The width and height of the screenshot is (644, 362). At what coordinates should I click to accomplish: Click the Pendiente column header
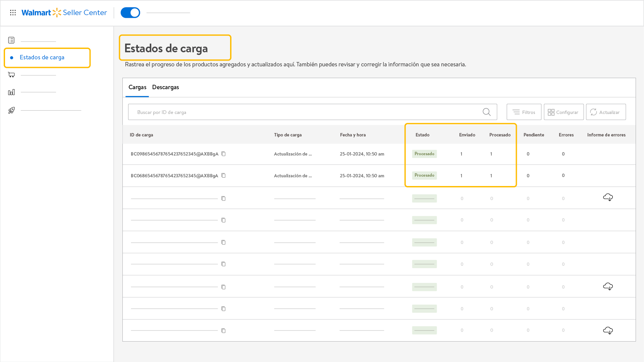534,135
